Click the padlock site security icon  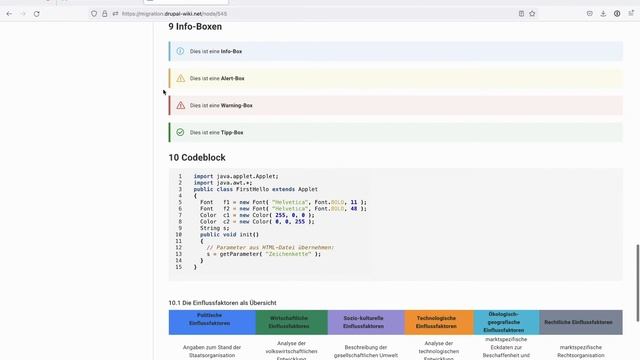tap(105, 14)
